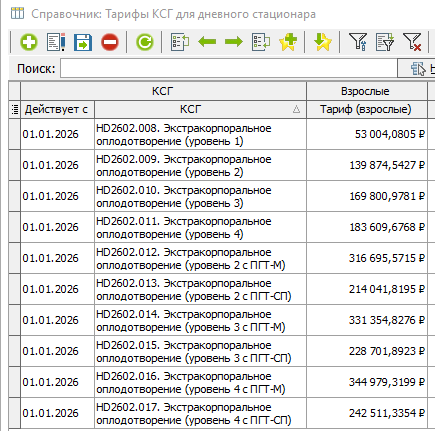Click tariff cell 214 041,8195 ₽
This screenshot has width=435, height=431.
coord(367,289)
